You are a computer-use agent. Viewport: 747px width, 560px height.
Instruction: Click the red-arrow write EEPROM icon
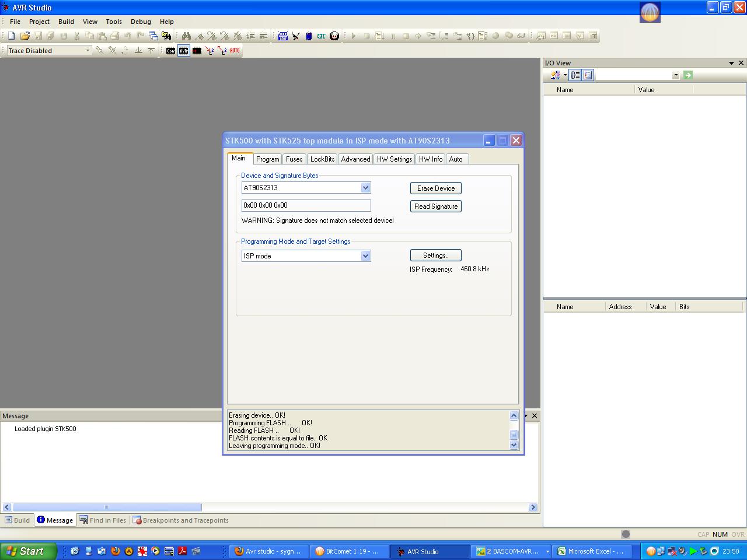(210, 51)
